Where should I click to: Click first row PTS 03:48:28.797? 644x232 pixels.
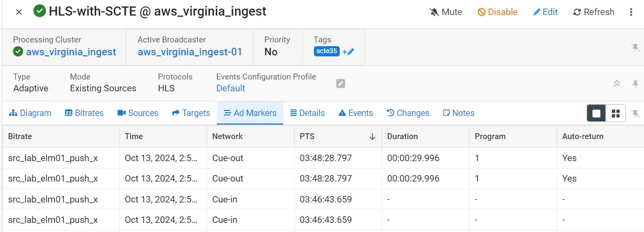[326, 158]
